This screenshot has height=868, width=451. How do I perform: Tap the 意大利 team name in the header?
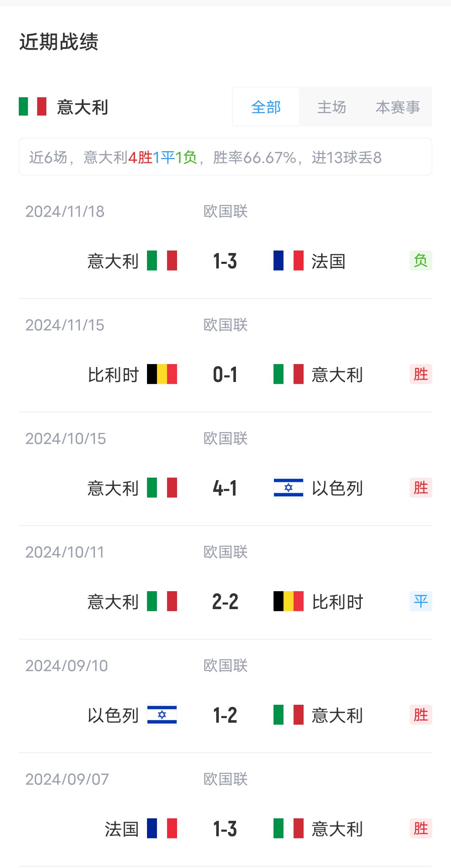pyautogui.click(x=83, y=107)
